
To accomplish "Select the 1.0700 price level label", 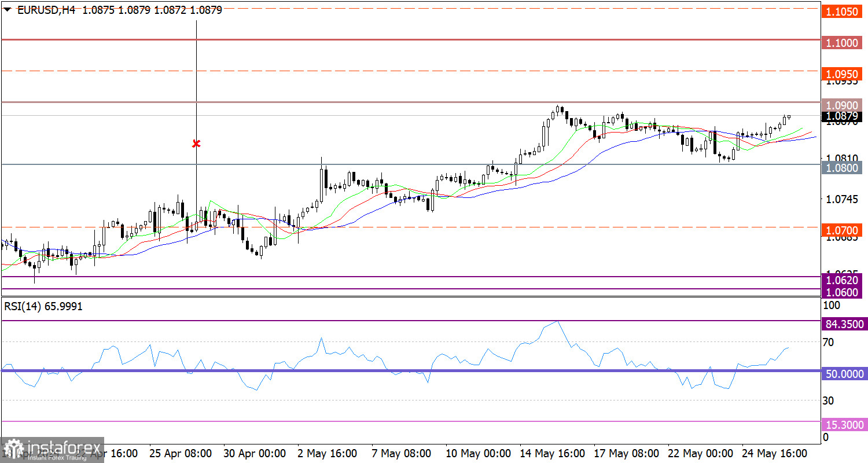I will pos(841,230).
